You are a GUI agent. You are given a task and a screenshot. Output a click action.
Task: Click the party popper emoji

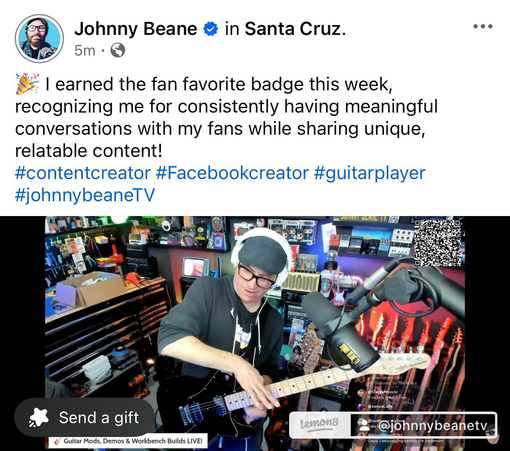tap(27, 84)
